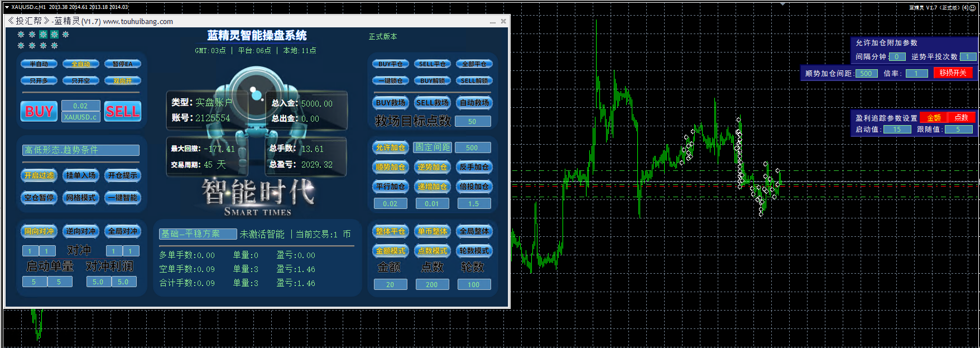The height and width of the screenshot is (348, 980).
Task: Click 全部平仓 close all button
Action: coord(474,64)
